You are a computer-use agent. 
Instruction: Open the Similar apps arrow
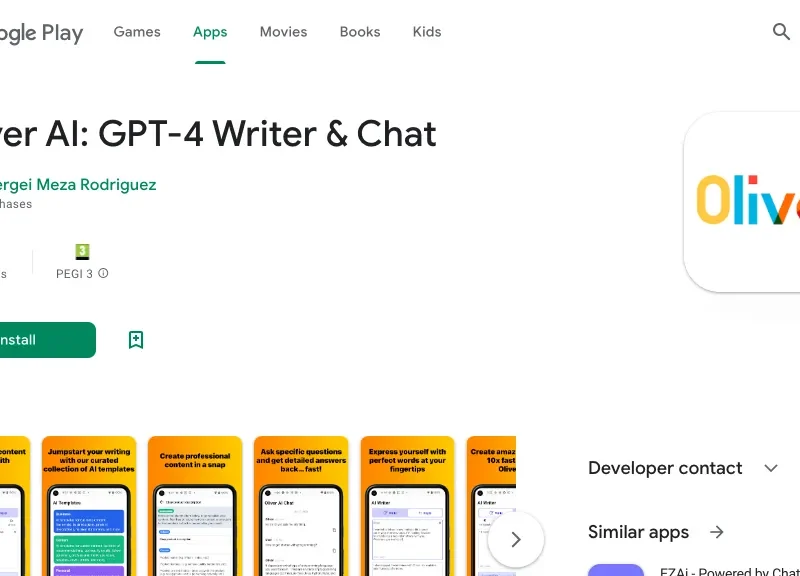717,532
